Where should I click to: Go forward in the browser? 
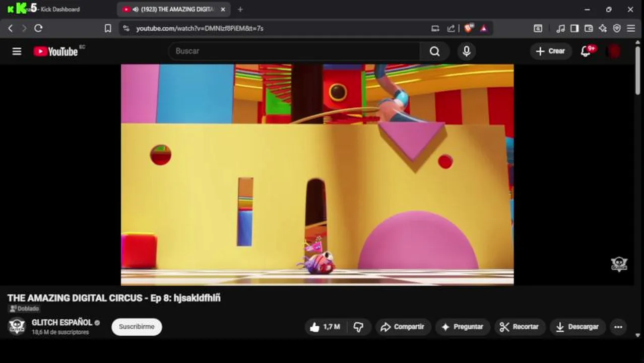point(24,28)
